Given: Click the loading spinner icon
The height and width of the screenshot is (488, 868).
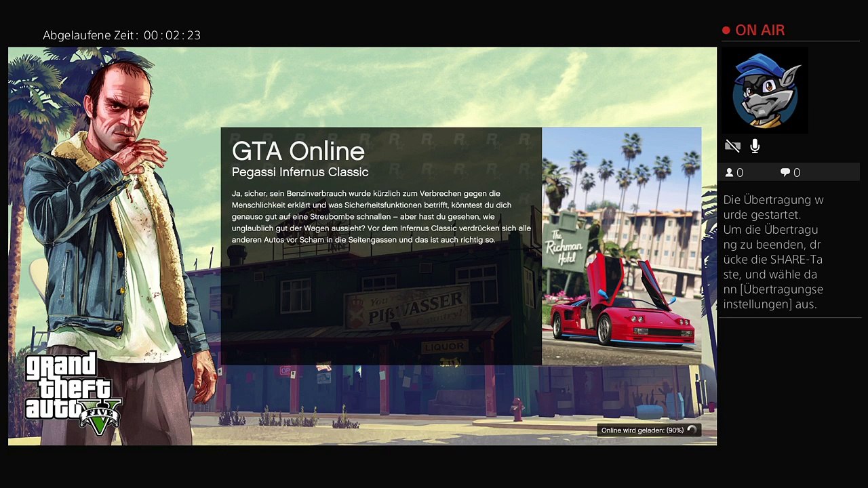Looking at the screenshot, I should coord(692,430).
